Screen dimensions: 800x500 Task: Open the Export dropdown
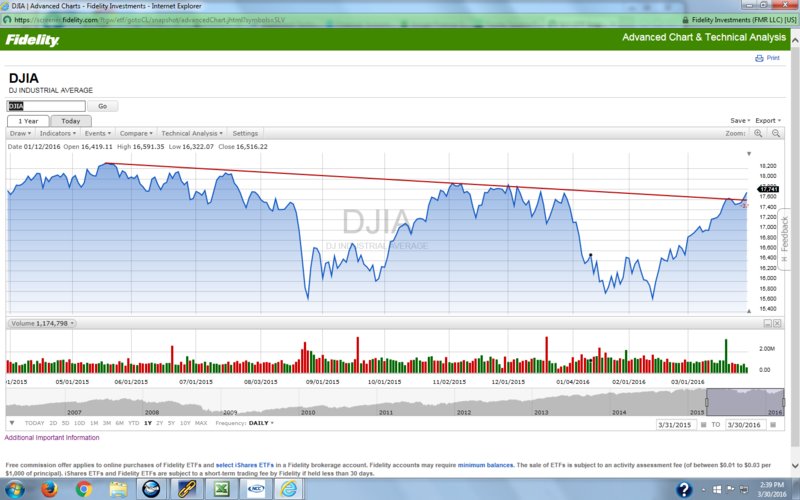(768, 121)
